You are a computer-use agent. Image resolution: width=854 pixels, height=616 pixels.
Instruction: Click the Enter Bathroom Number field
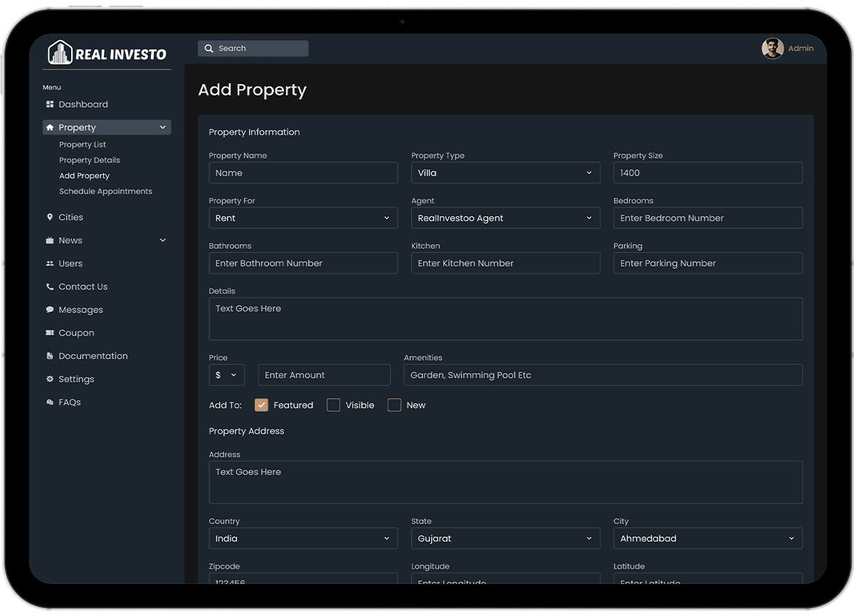point(303,263)
